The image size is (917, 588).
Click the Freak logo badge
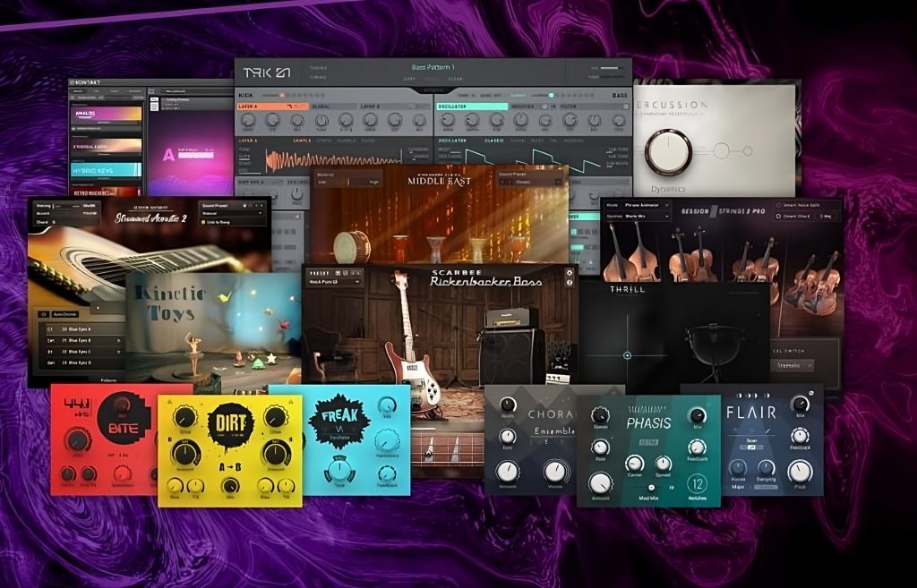click(339, 421)
